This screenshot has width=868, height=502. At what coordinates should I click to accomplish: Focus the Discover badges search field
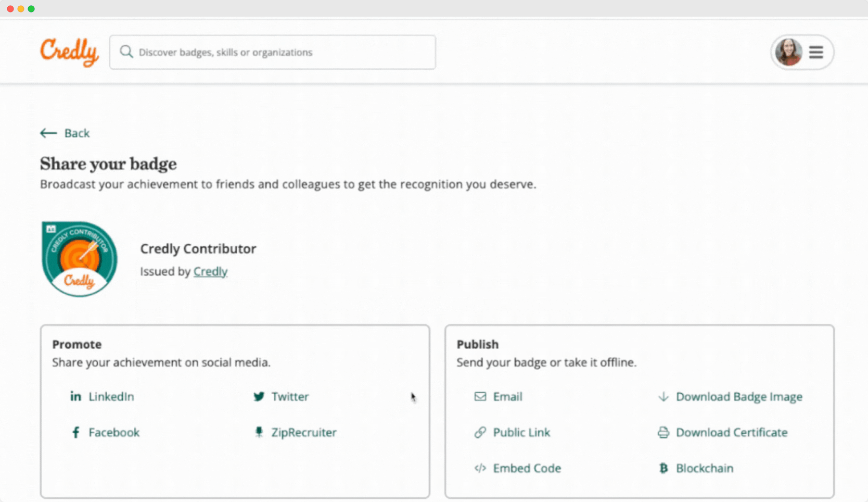(x=273, y=52)
